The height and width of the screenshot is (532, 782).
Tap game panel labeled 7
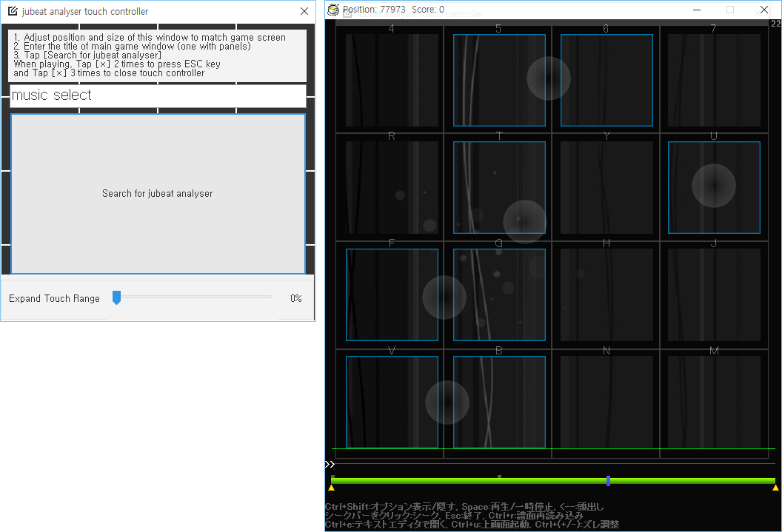[714, 80]
